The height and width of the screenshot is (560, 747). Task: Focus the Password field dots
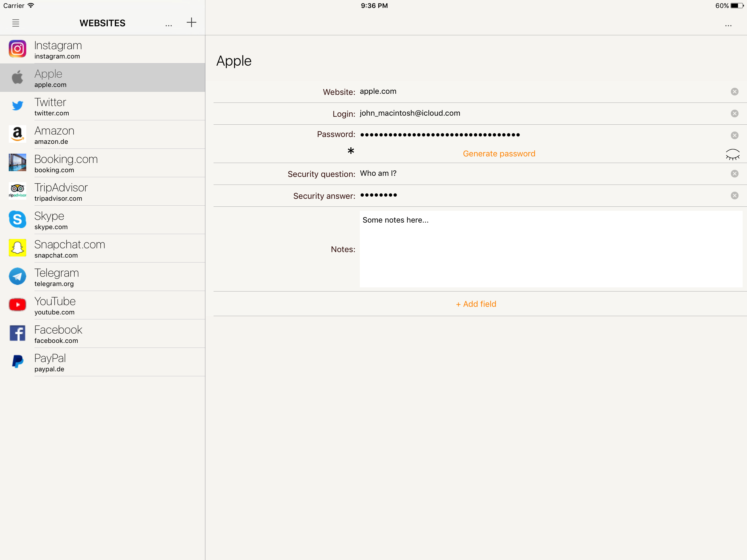pyautogui.click(x=440, y=135)
